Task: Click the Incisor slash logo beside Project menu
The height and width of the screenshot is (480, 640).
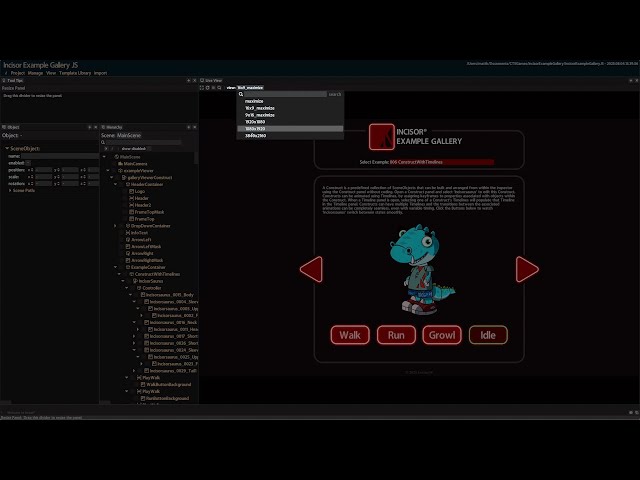Action: (x=6, y=73)
